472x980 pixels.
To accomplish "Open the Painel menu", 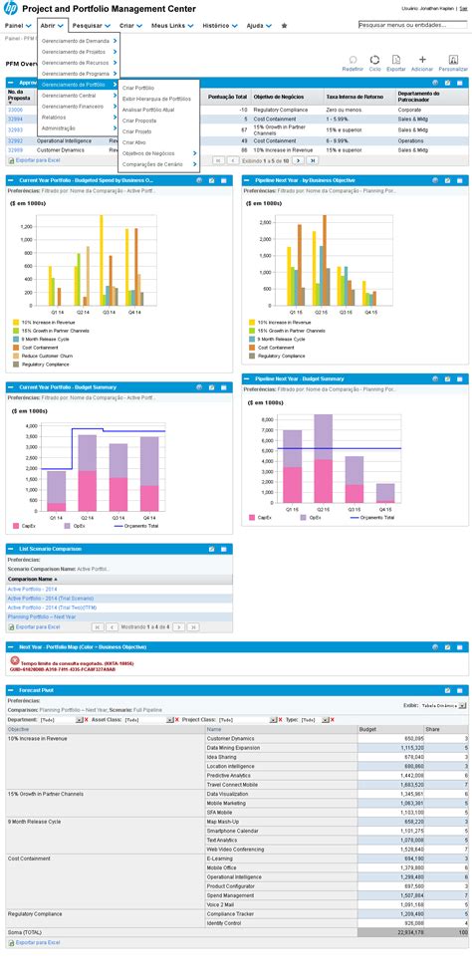I will [18, 26].
